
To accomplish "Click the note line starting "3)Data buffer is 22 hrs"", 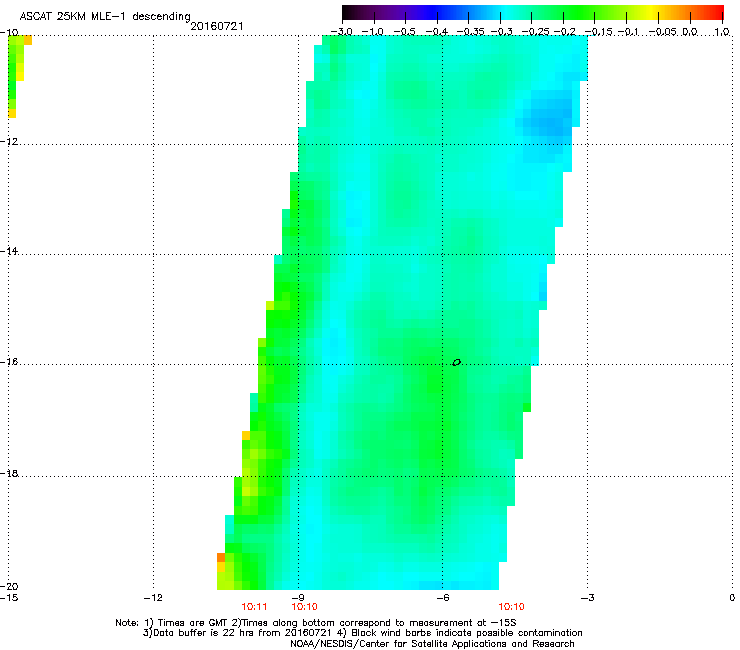I will (362, 633).
